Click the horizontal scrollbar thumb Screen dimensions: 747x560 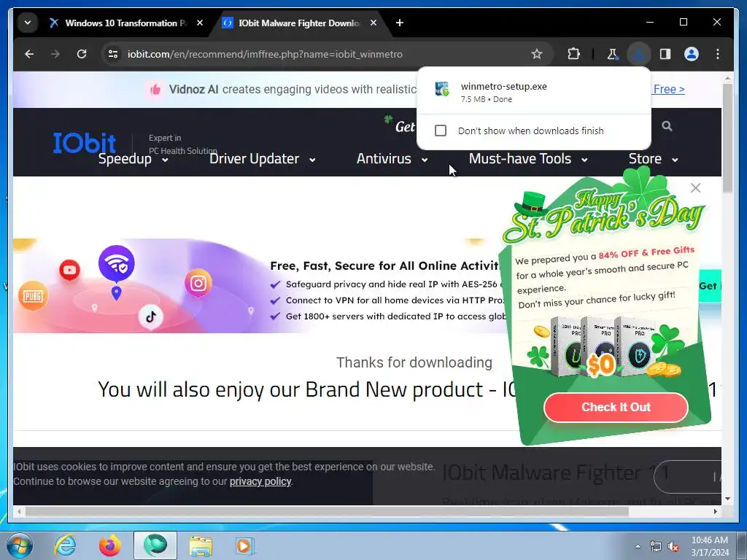pos(327,511)
